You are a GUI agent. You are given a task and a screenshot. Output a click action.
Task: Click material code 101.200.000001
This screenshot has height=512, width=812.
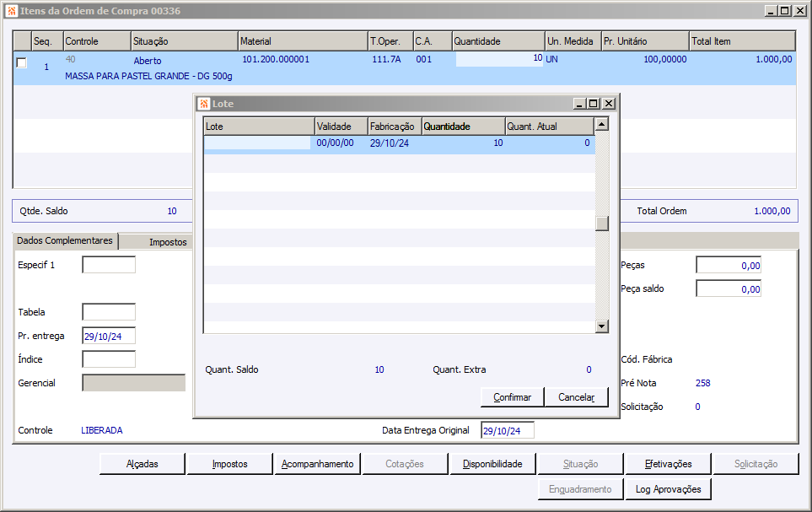pos(276,59)
